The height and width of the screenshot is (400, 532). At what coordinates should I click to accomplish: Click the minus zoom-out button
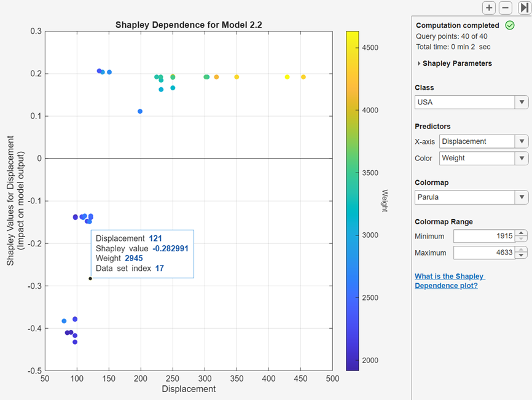pos(505,8)
